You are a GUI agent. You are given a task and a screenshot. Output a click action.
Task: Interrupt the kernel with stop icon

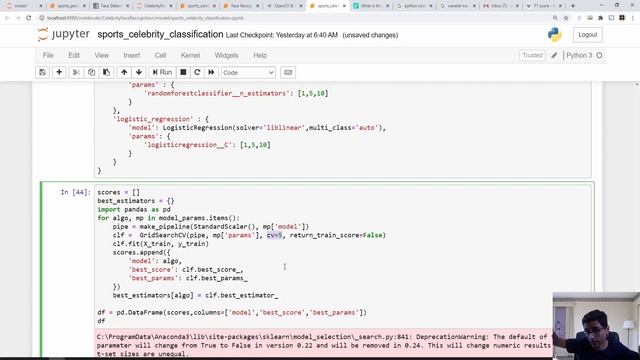[x=183, y=72]
